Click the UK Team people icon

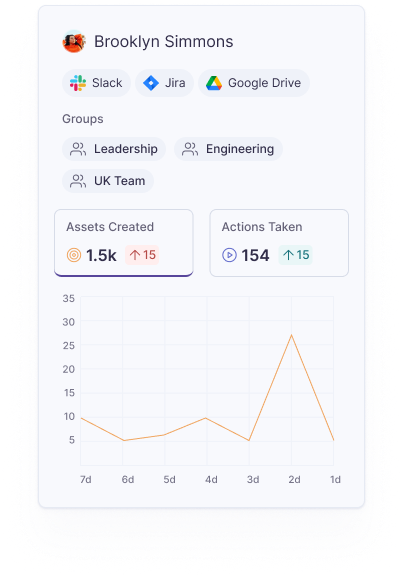(78, 181)
